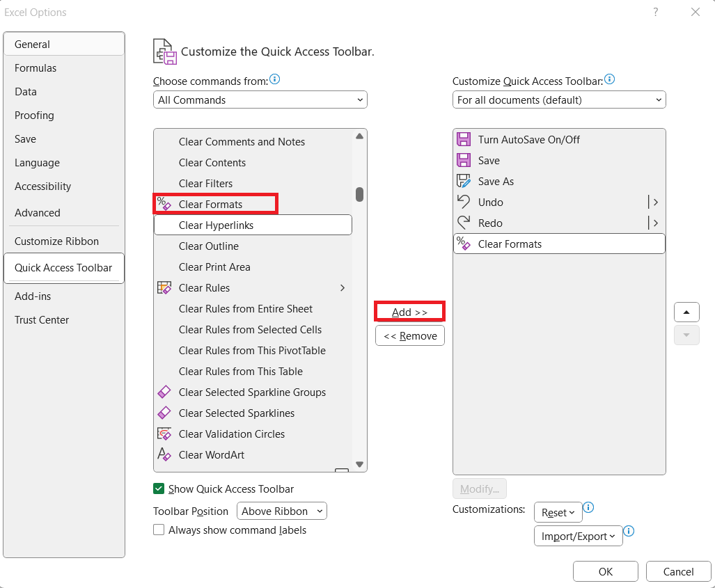
Task: Click the Save As icon in the toolbar list
Action: (464, 181)
